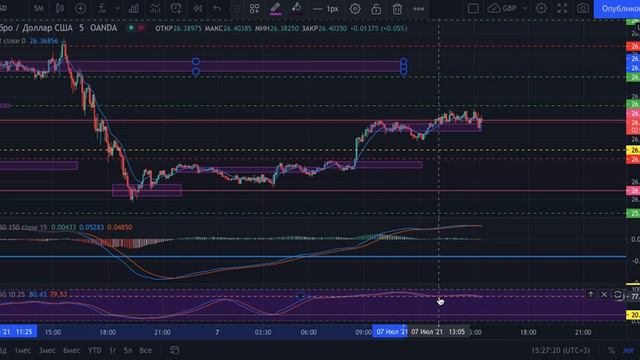The image size is (640, 360).
Task: Click the blue Publish button
Action: (617, 9)
